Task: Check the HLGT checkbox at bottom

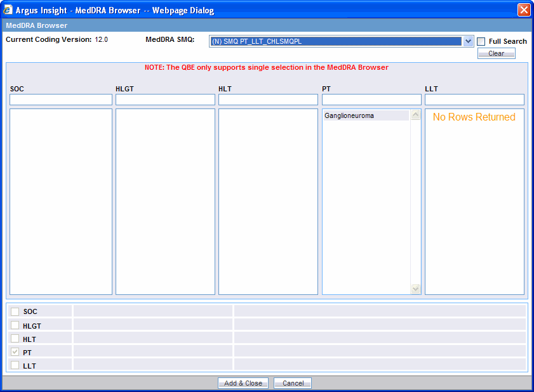Action: click(15, 325)
